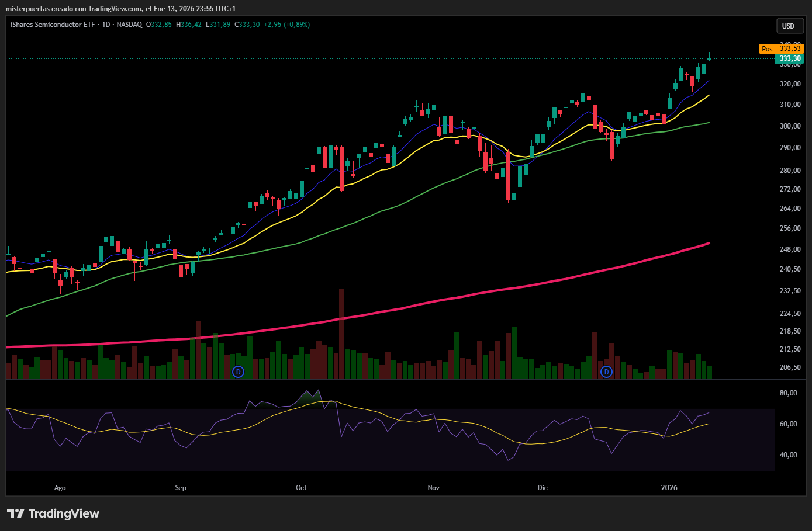
Task: Click the Dic label on time axis
Action: tap(543, 488)
